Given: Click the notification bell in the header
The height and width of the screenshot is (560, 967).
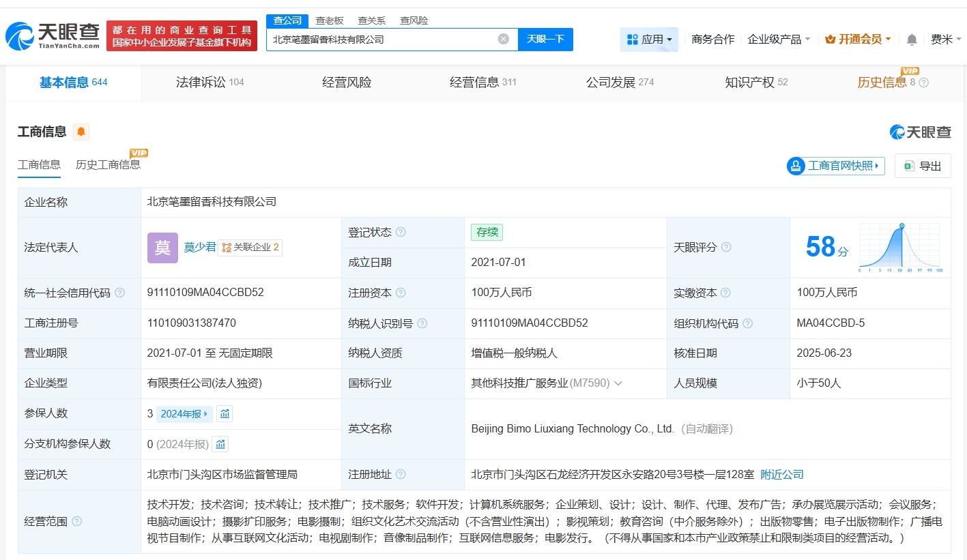Looking at the screenshot, I should (912, 40).
